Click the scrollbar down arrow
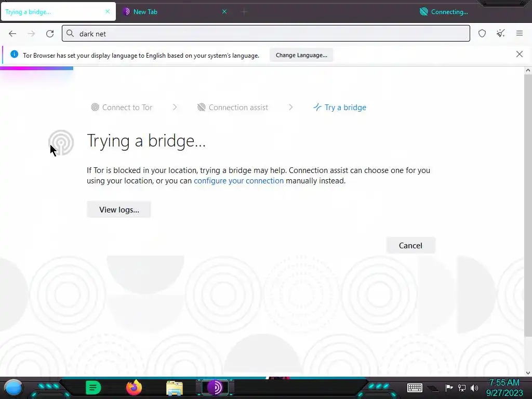This screenshot has width=532, height=399. click(528, 373)
